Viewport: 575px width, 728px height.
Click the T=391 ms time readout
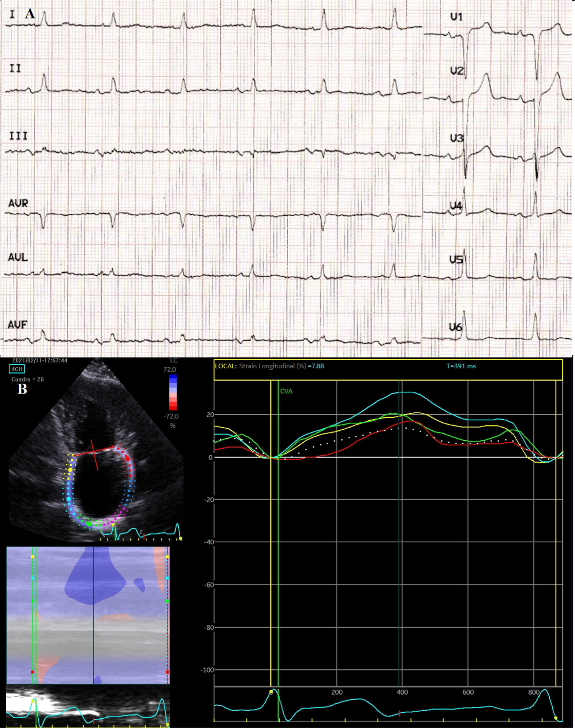[461, 366]
